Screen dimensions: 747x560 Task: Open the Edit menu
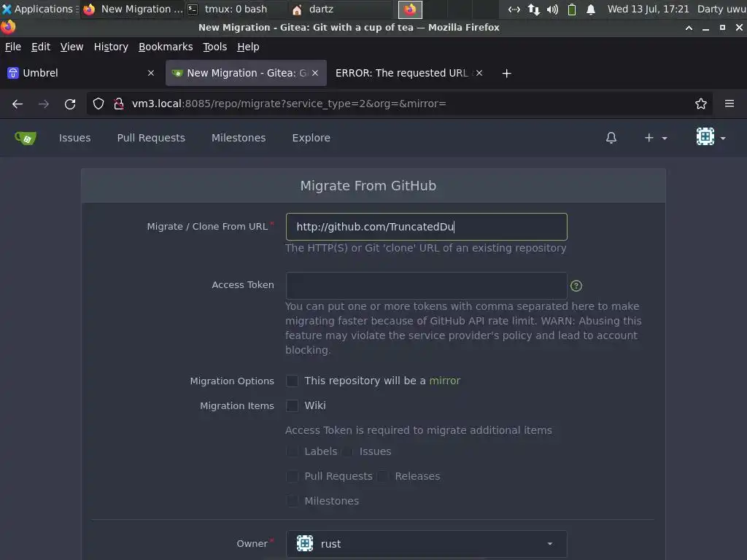(x=41, y=47)
